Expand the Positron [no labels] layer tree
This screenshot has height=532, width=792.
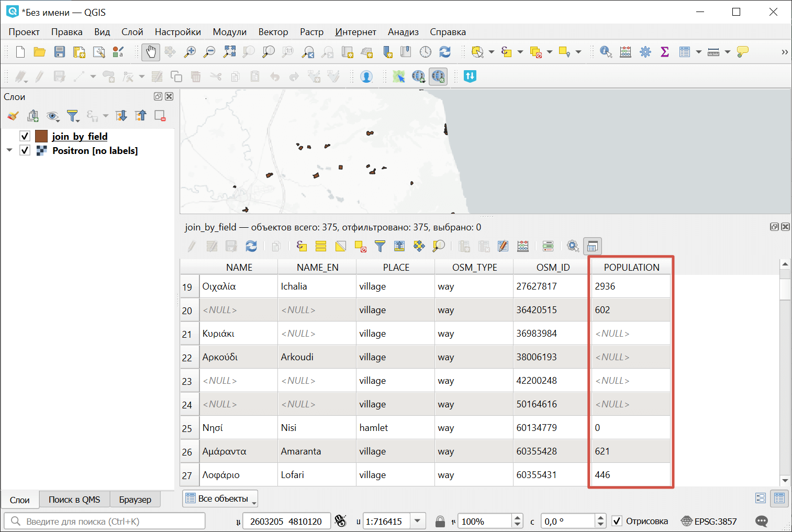click(x=9, y=150)
